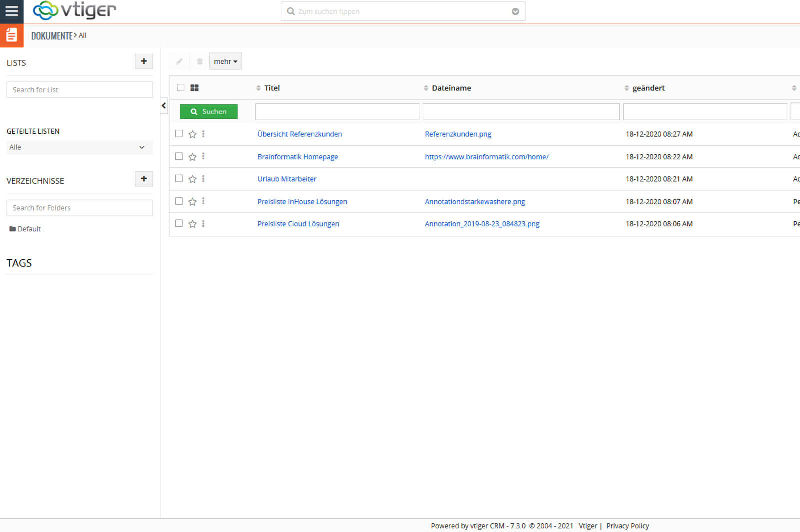Expand the mehr dropdown

point(225,61)
